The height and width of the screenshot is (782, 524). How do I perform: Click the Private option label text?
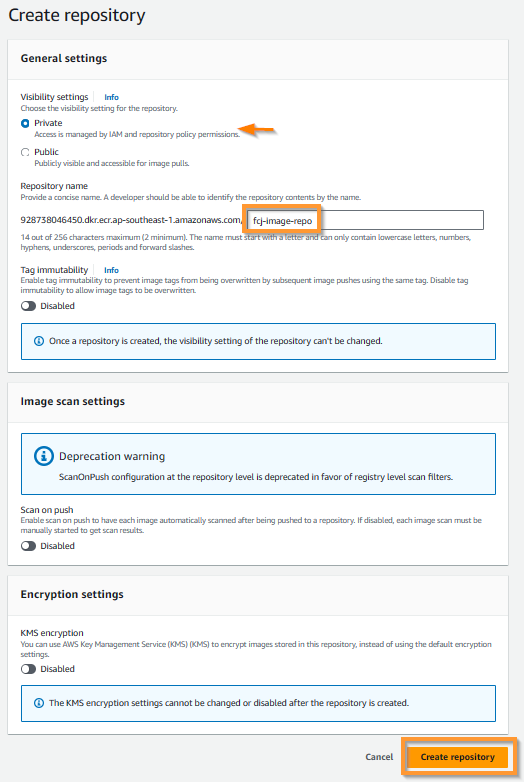(x=48, y=123)
